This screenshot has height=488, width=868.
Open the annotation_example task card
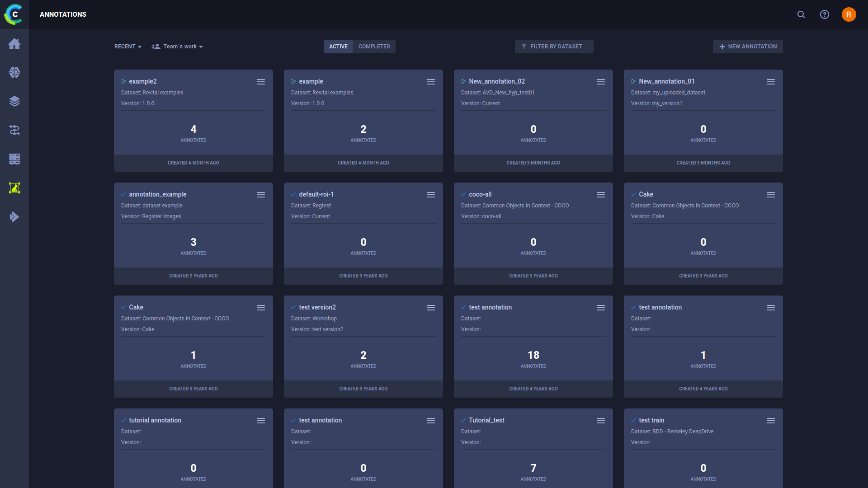coord(193,244)
